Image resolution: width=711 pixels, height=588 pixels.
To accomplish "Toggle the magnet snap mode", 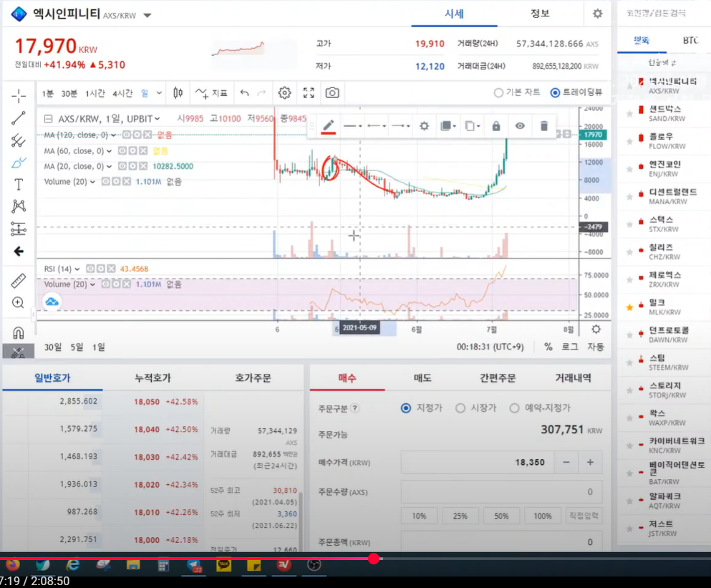I will [x=19, y=333].
